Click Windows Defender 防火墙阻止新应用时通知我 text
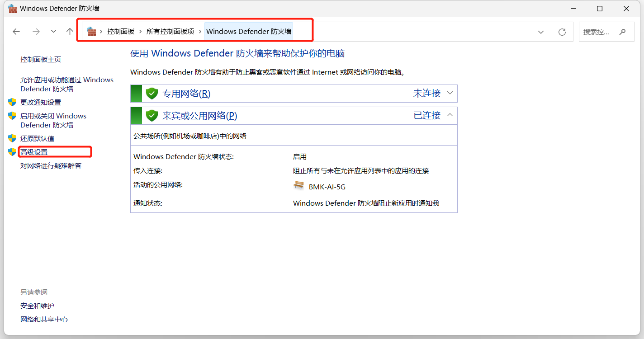 coord(366,203)
